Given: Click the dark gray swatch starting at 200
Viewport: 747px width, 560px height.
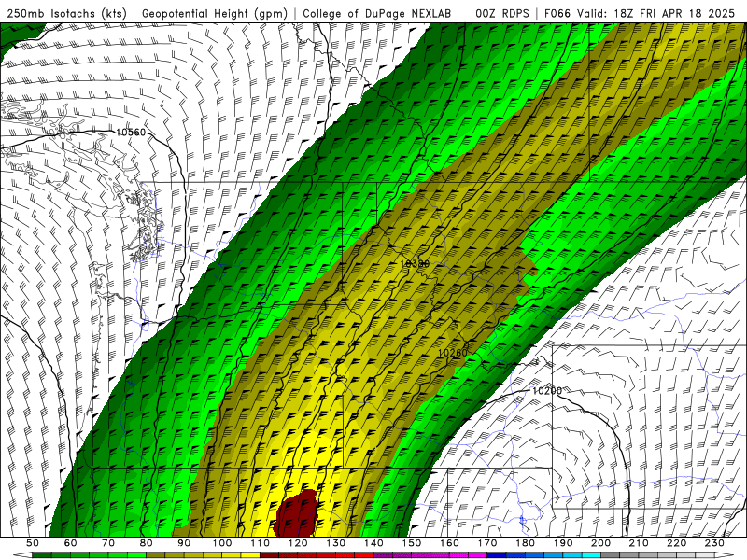Looking at the screenshot, I should (610, 555).
